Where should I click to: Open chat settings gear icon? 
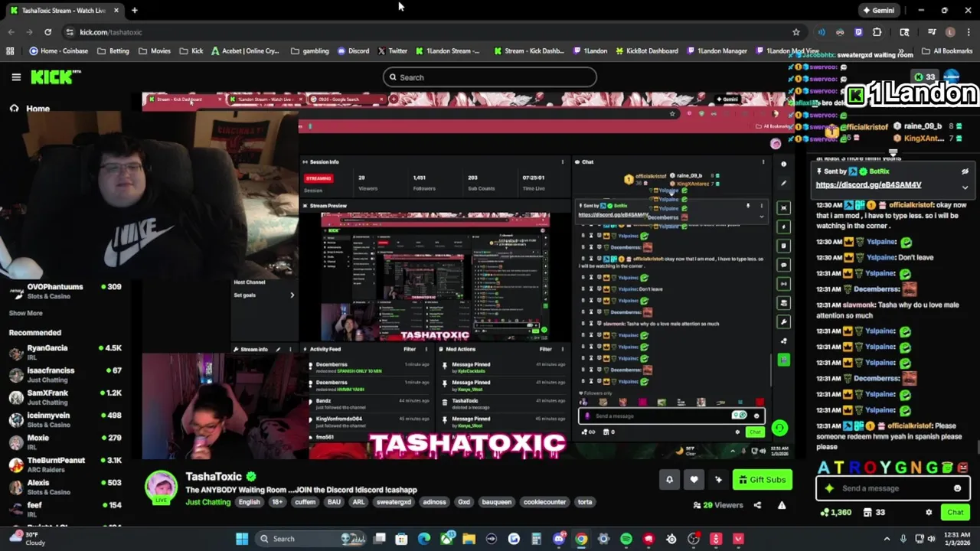[929, 512]
